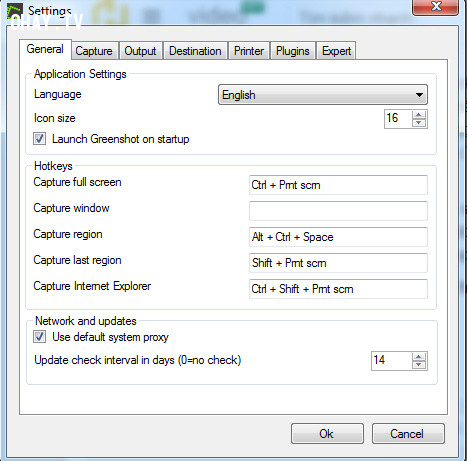The width and height of the screenshot is (467, 461).
Task: Increase update check interval with the up arrow
Action: pos(419,357)
